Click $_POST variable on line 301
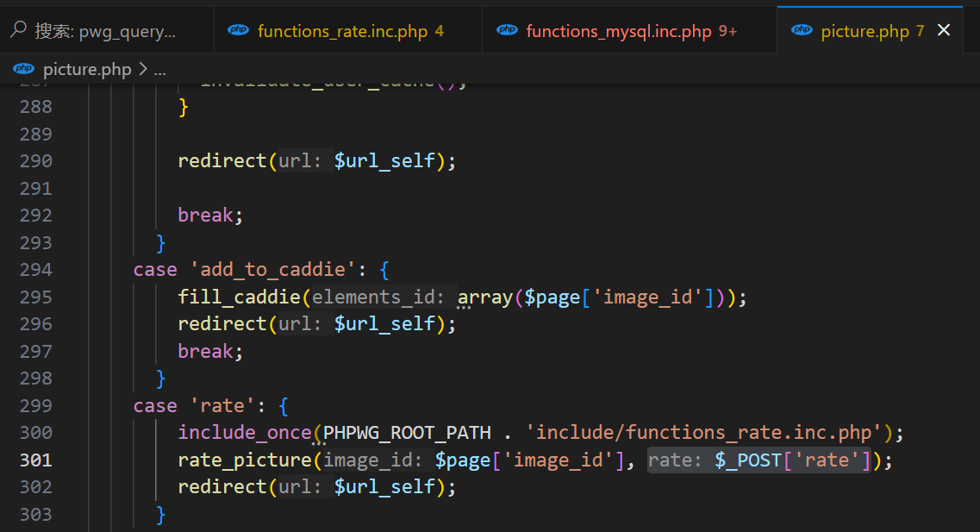 (748, 460)
